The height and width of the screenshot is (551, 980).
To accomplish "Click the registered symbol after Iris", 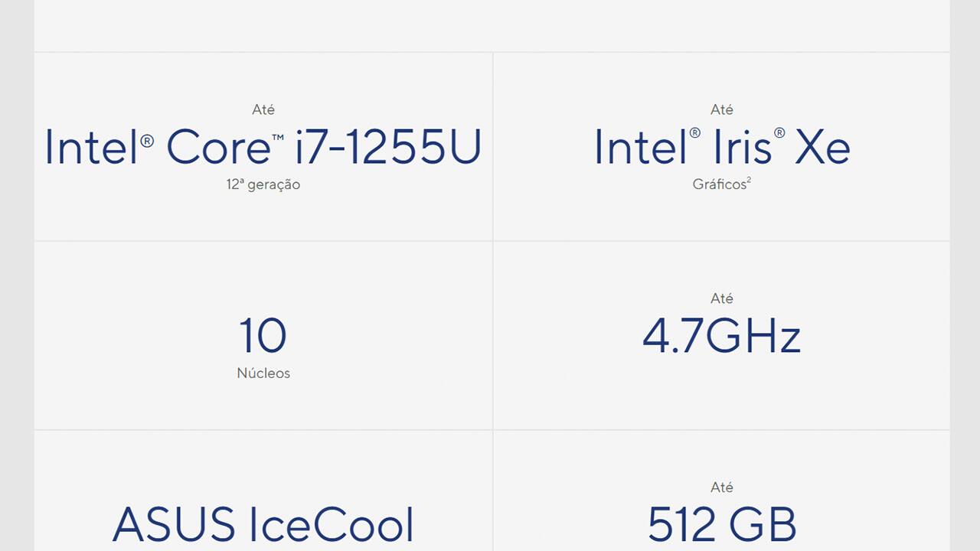I will point(779,133).
